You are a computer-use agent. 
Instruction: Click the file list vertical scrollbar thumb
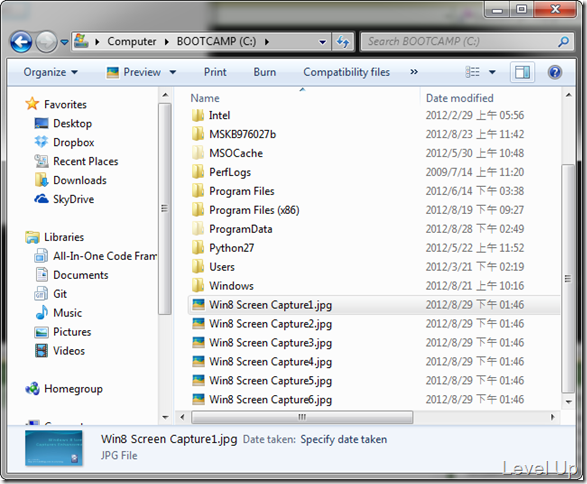pyautogui.click(x=568, y=279)
